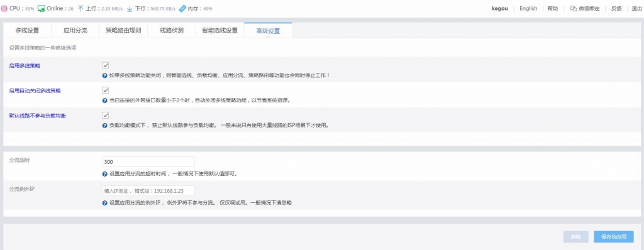Click the CPU 43% status value
This screenshot has width=644, height=250.
30,9
